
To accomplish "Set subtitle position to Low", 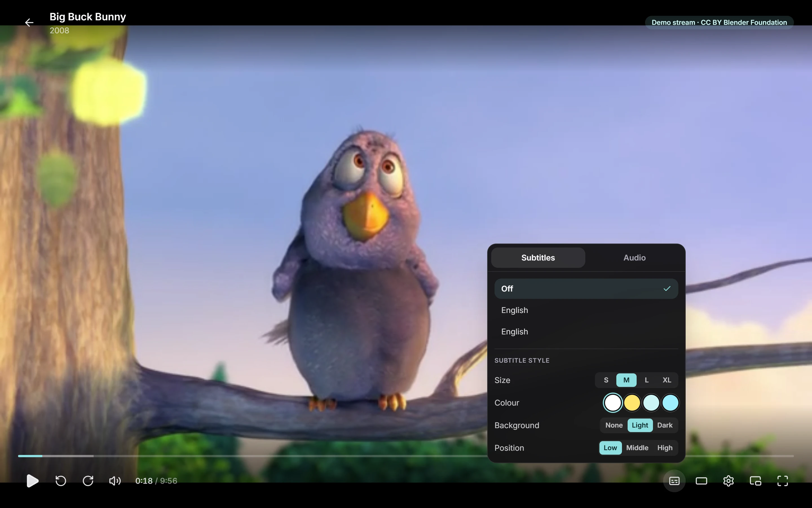I will point(610,448).
